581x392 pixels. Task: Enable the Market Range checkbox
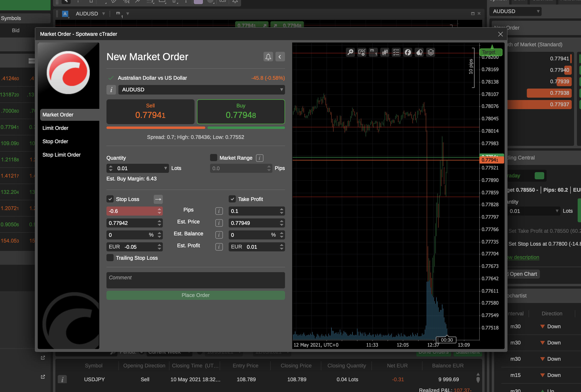pos(214,158)
